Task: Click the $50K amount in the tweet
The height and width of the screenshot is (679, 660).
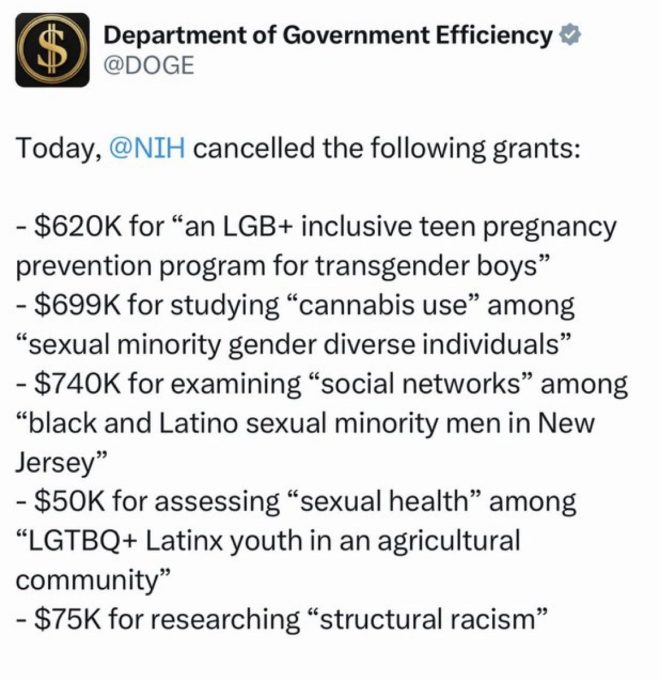Action: click(x=70, y=501)
